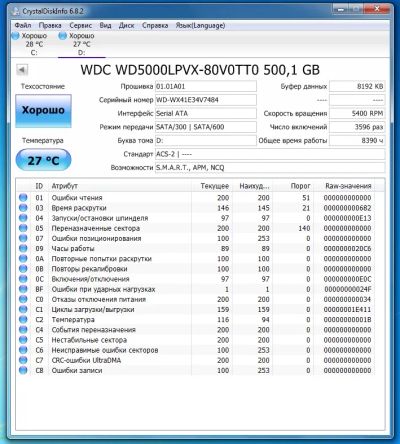The image size is (400, 444).
Task: Open the Диск menu
Action: tap(127, 26)
